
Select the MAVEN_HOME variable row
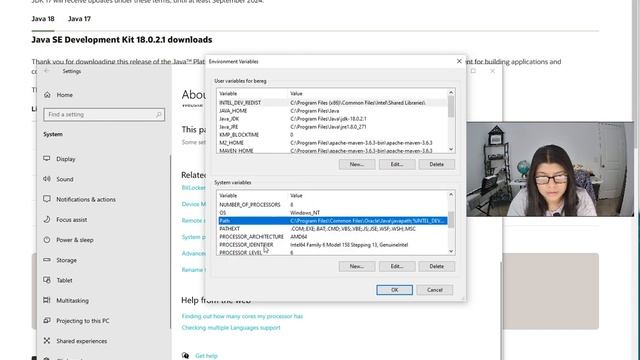point(333,151)
